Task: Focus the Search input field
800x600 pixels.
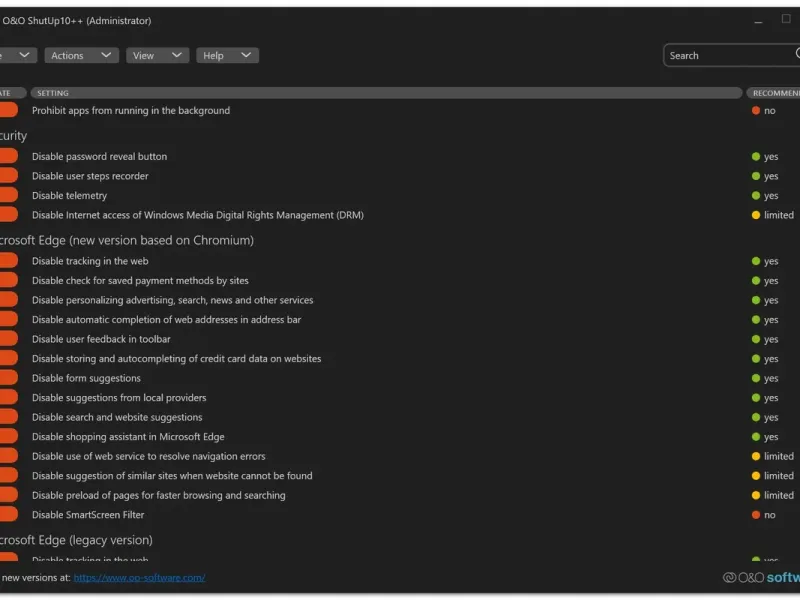Action: (731, 55)
